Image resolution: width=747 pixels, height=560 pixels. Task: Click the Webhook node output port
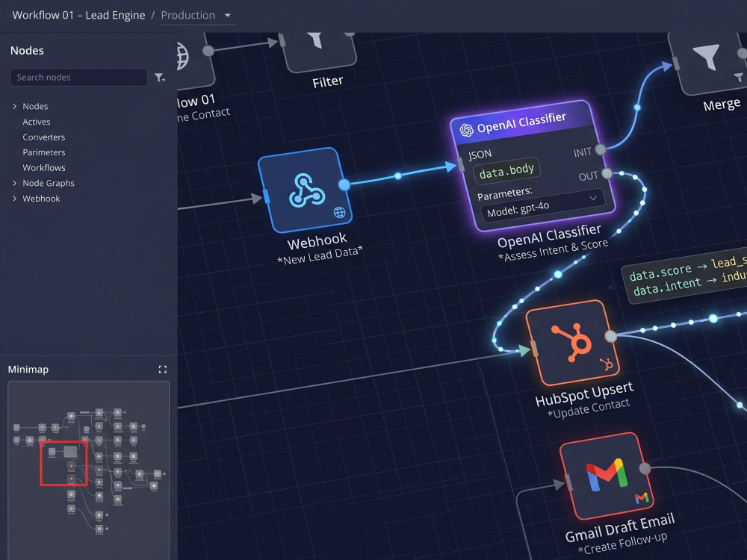pos(344,184)
